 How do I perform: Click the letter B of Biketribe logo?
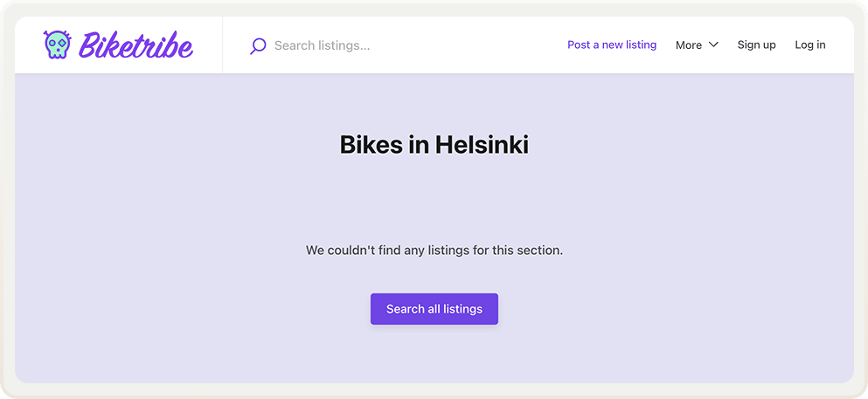(x=89, y=45)
